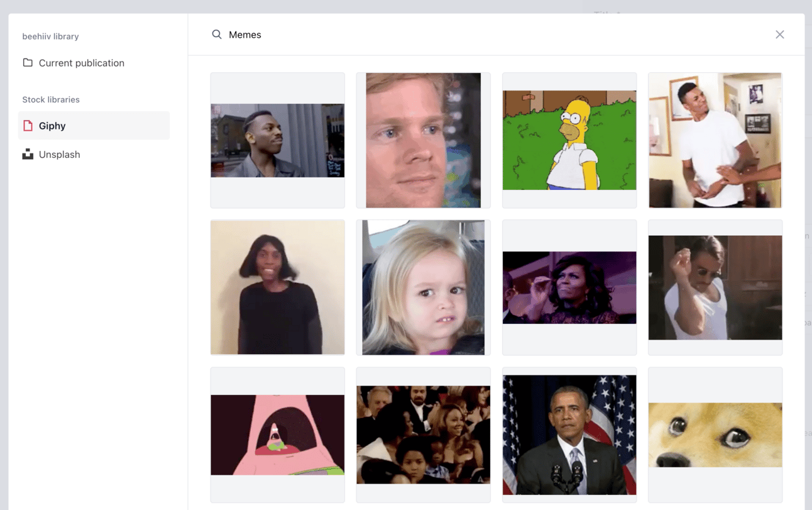Viewport: 812px width, 510px height.
Task: Click the "Stock libraries" section label
Action: pos(51,99)
